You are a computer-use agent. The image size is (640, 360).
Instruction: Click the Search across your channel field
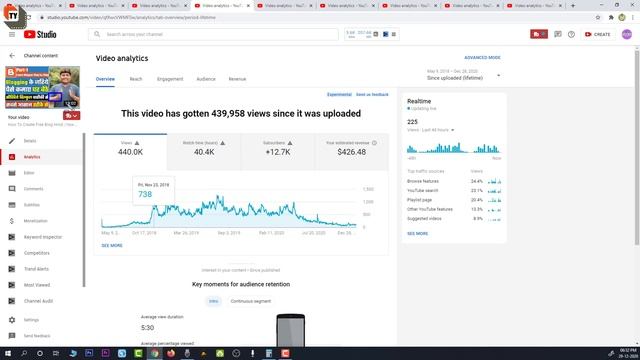213,34
